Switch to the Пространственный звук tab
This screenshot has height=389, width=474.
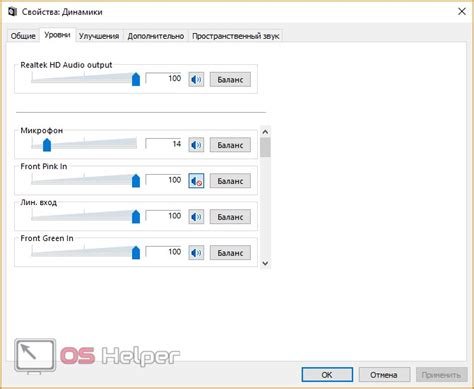tap(235, 36)
